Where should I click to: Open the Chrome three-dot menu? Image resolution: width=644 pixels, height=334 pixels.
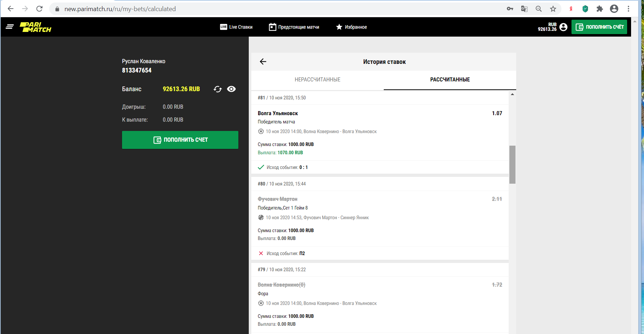(x=628, y=9)
